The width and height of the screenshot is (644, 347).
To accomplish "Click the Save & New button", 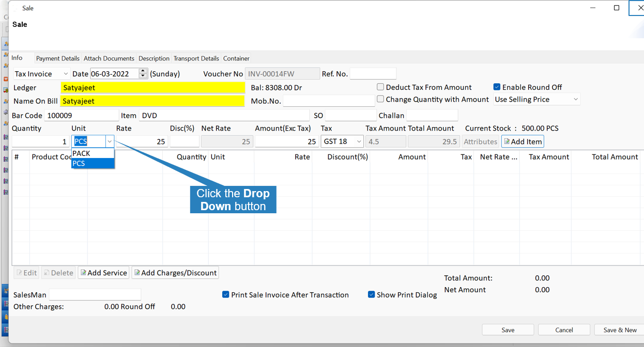I will coord(620,330).
